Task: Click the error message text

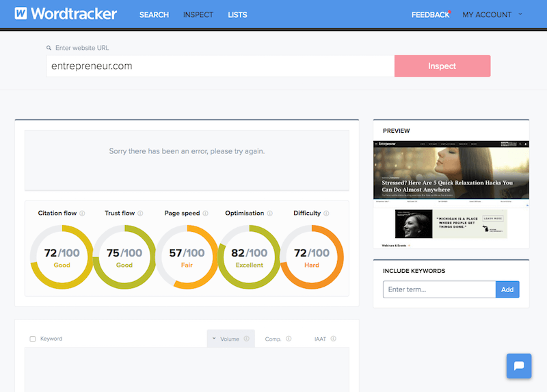Action: coord(187,151)
